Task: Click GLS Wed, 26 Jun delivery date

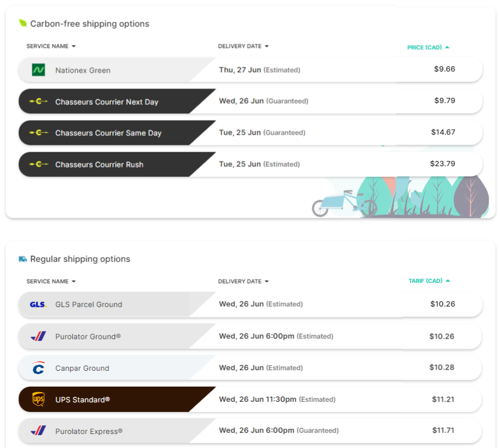Action: [x=261, y=304]
